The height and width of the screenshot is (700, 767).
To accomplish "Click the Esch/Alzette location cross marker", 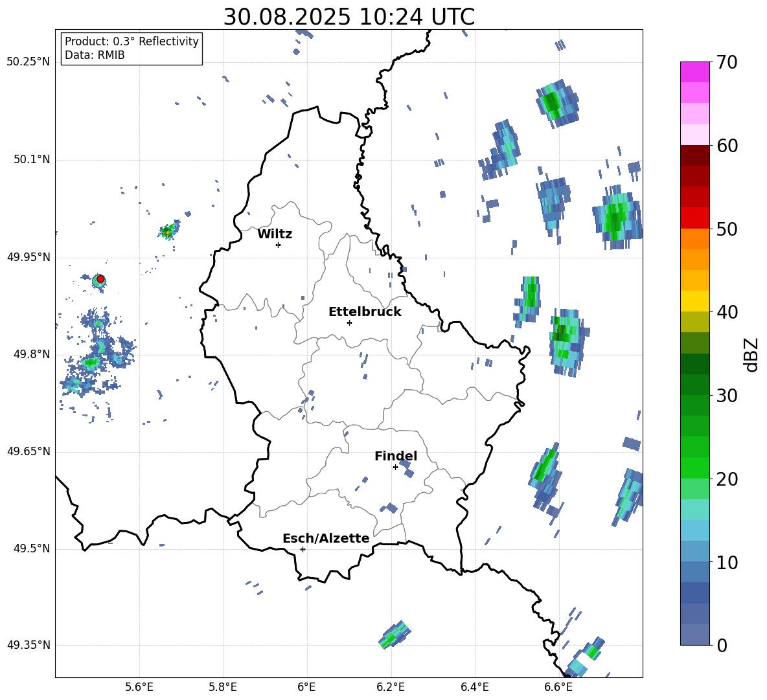I will (303, 549).
